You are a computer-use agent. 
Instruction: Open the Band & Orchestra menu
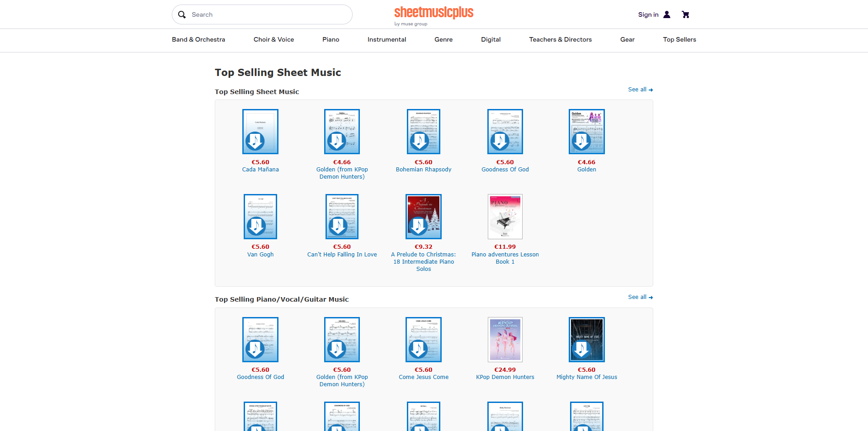point(198,39)
